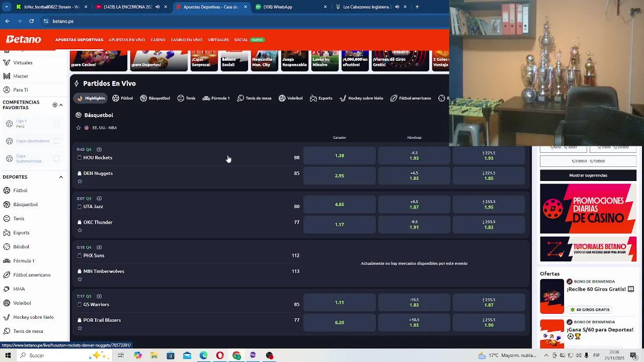Click the Betano logo

[24, 39]
